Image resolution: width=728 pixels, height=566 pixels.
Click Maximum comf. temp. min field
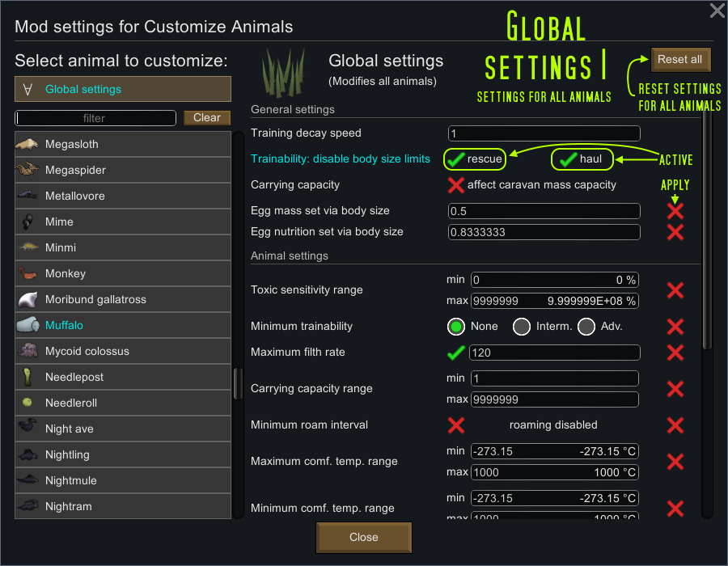pos(555,451)
